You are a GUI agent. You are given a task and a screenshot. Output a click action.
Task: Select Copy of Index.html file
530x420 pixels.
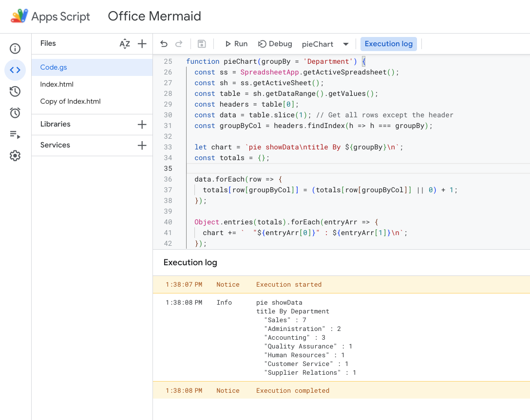click(70, 102)
